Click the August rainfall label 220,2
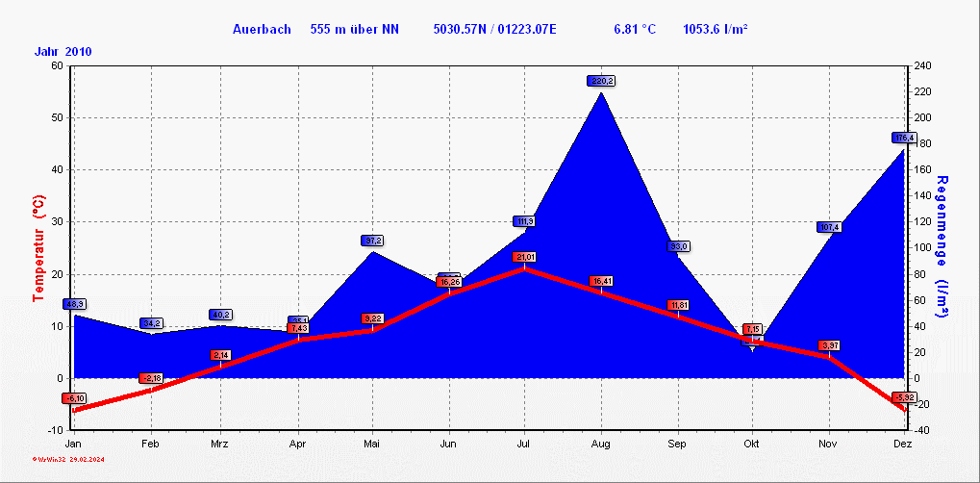 (601, 81)
